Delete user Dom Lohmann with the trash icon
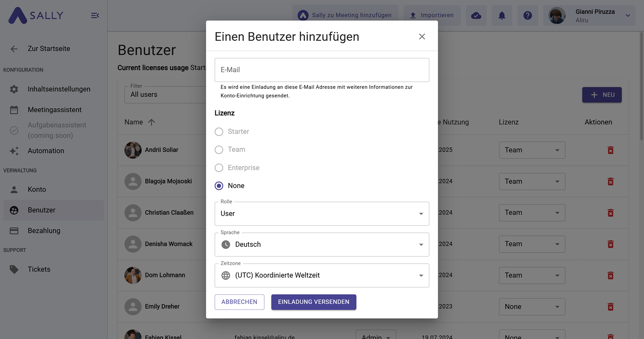The height and width of the screenshot is (339, 644). click(610, 275)
